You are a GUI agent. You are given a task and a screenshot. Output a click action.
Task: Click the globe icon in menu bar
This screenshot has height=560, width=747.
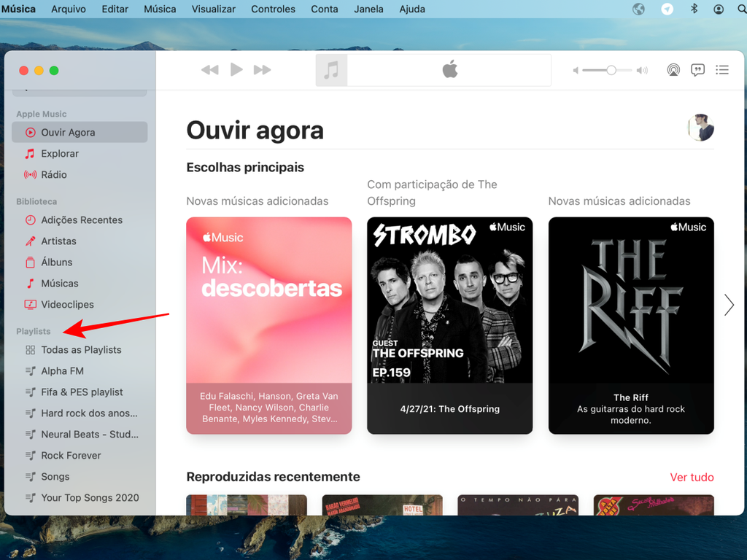pyautogui.click(x=638, y=9)
